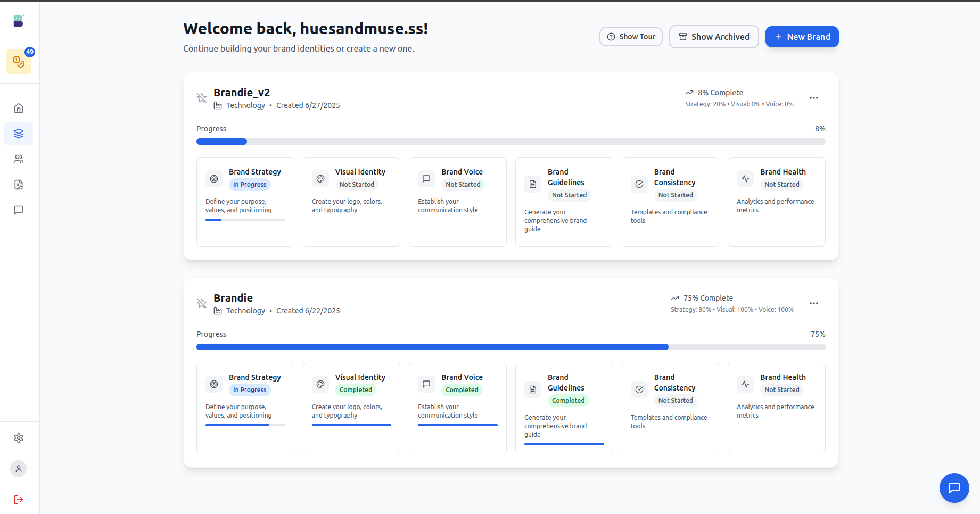Open settings gear in sidebar

pos(19,438)
